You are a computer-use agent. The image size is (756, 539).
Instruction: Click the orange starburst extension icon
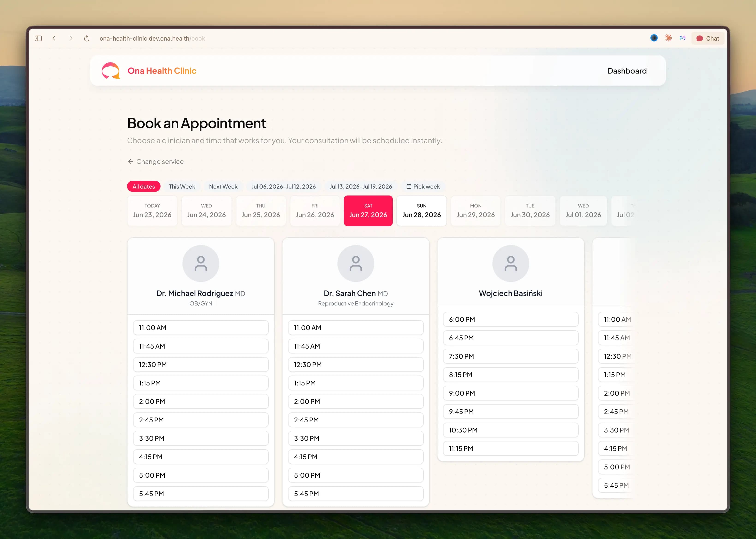[668, 38]
